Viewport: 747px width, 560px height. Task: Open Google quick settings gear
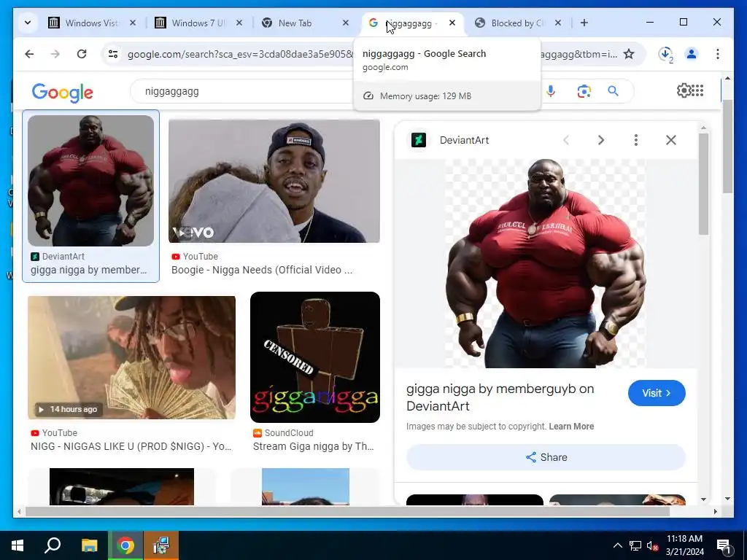pos(684,90)
